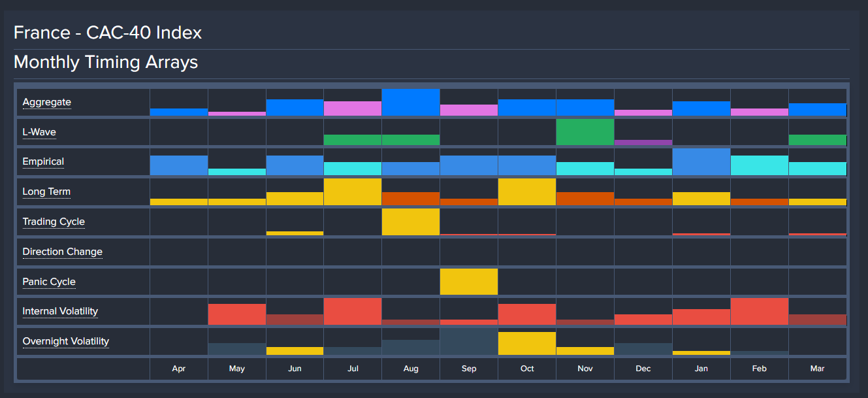868x398 pixels.
Task: Select the Long Term row label
Action: coord(46,191)
